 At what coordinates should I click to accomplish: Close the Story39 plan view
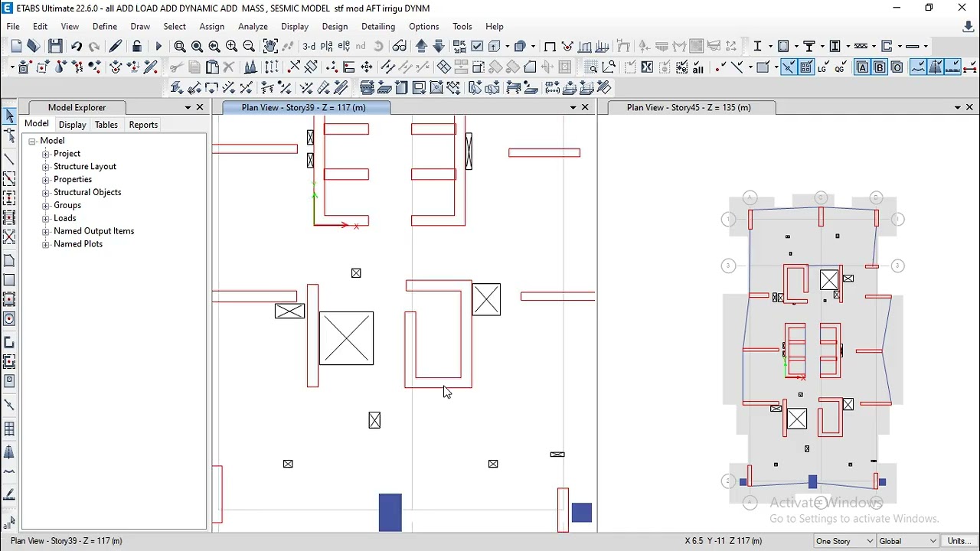[586, 108]
